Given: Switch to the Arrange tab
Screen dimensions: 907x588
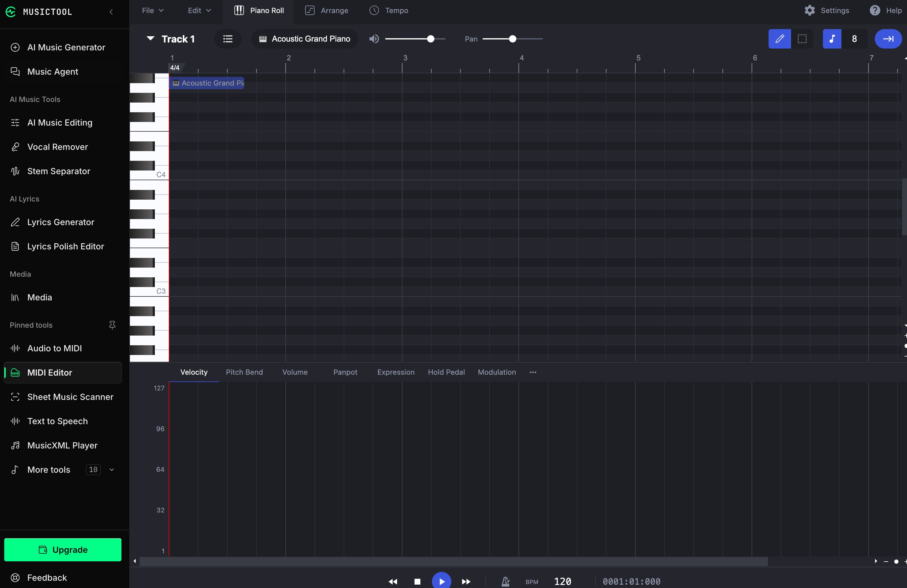Looking at the screenshot, I should pos(327,10).
